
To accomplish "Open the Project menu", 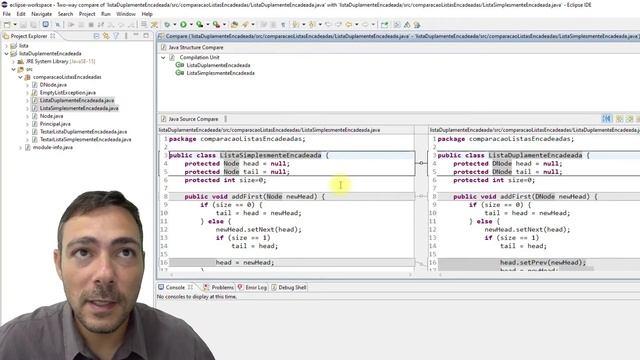I will pos(87,14).
